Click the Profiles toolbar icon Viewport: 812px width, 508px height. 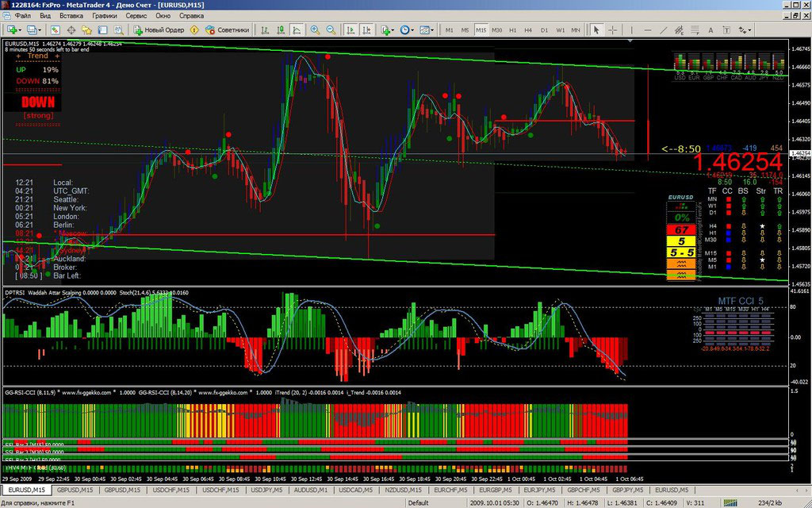coord(32,30)
